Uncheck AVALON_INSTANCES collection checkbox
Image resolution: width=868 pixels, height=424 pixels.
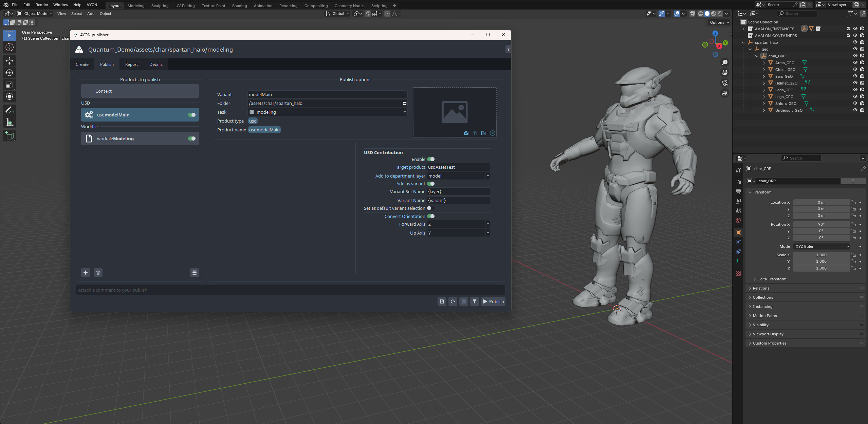pyautogui.click(x=849, y=29)
